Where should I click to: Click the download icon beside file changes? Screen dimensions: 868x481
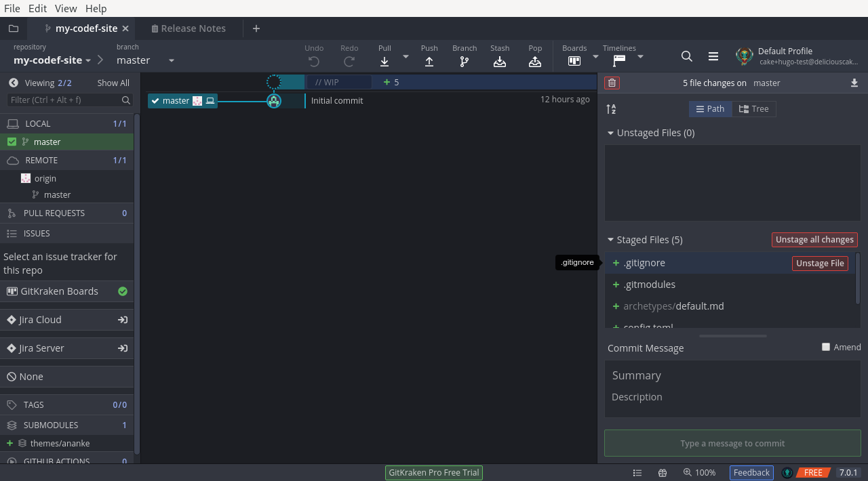pyautogui.click(x=854, y=83)
